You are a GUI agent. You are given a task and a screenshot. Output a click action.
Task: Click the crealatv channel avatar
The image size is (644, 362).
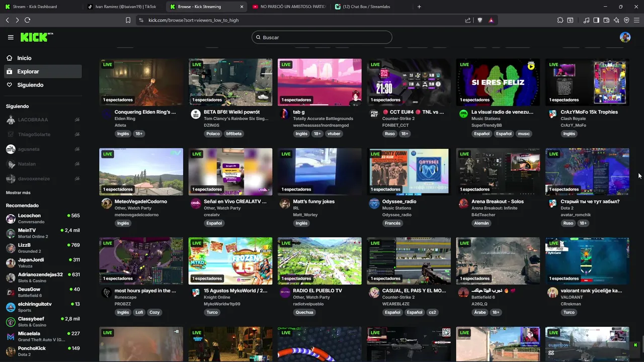coord(196,204)
